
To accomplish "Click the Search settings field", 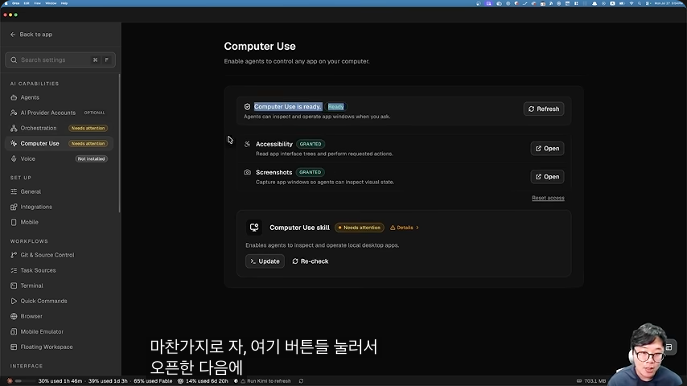I will (60, 60).
